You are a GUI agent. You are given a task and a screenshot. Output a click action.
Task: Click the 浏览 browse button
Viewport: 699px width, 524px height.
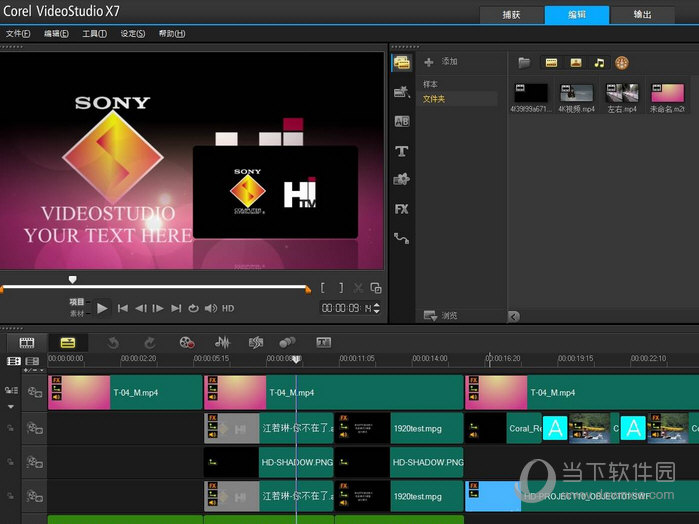click(x=440, y=316)
